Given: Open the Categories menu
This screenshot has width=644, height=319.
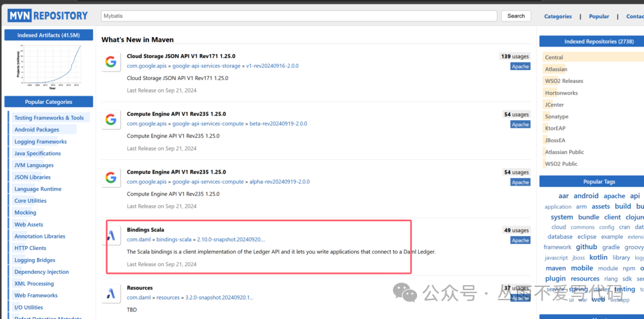Looking at the screenshot, I should click(558, 16).
